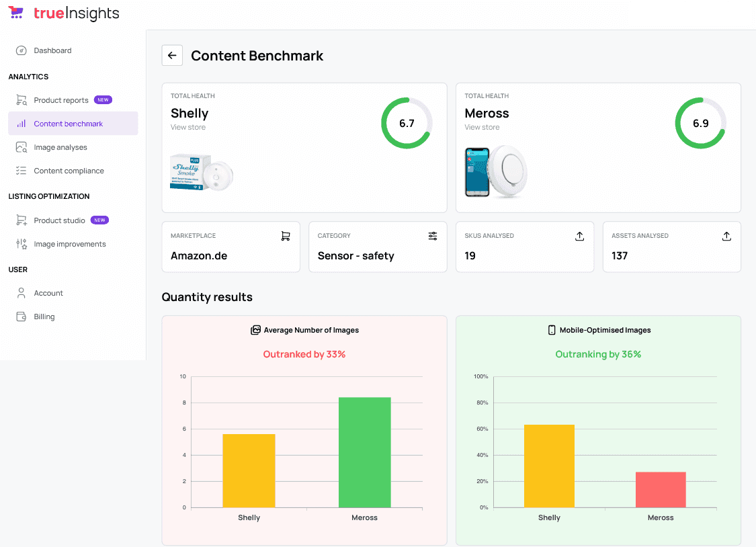756x547 pixels.
Task: Click the Meross brand heading
Action: [487, 114]
